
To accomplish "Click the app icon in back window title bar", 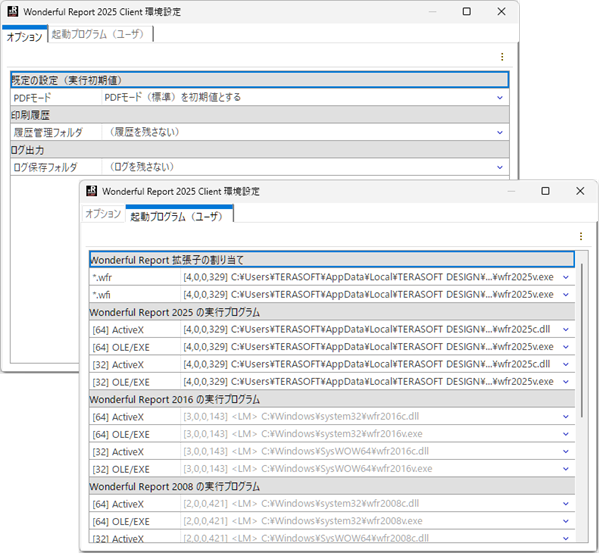I will point(13,11).
